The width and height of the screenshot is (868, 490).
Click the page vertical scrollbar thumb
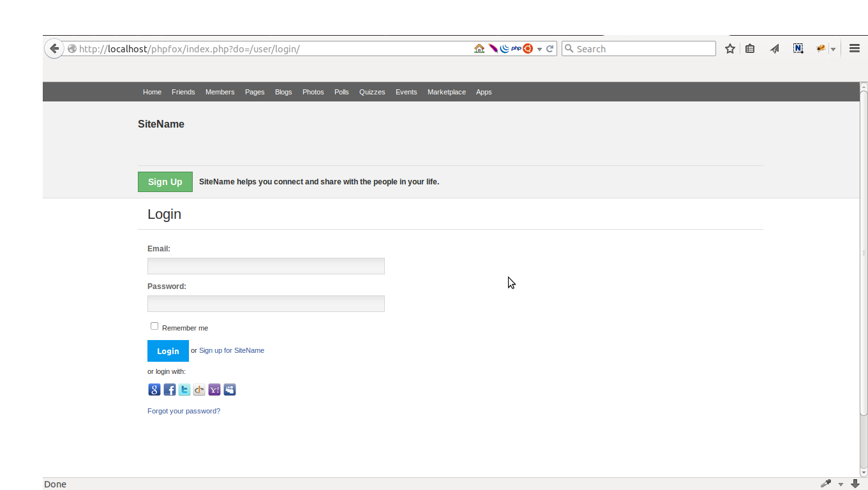point(864,253)
